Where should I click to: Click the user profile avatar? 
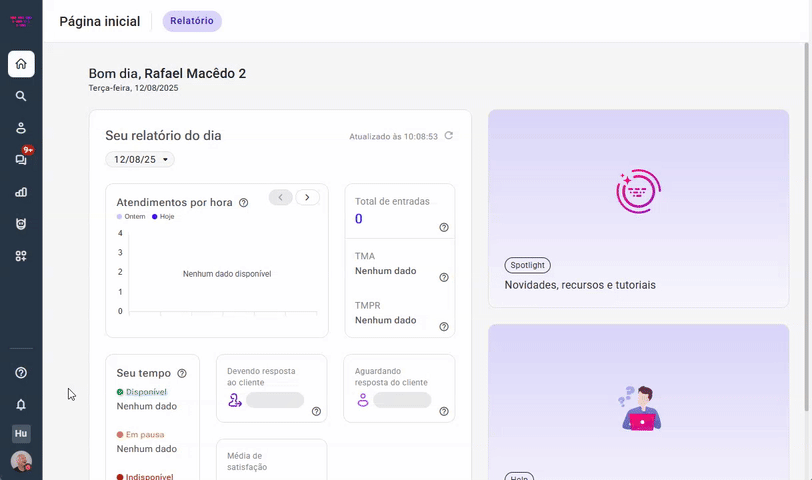click(21, 461)
